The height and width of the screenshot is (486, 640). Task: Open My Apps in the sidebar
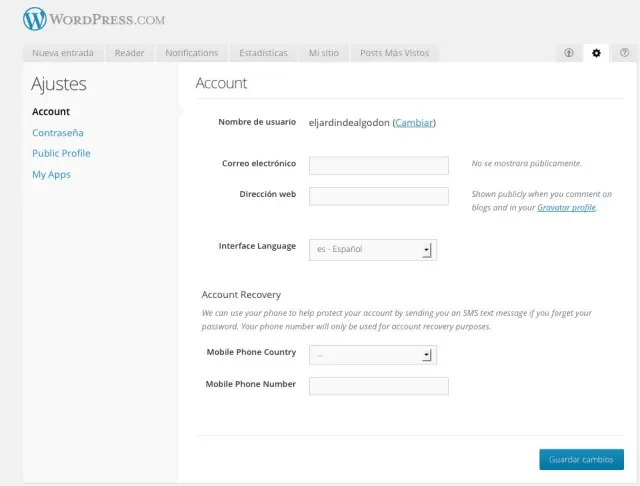coord(51,175)
